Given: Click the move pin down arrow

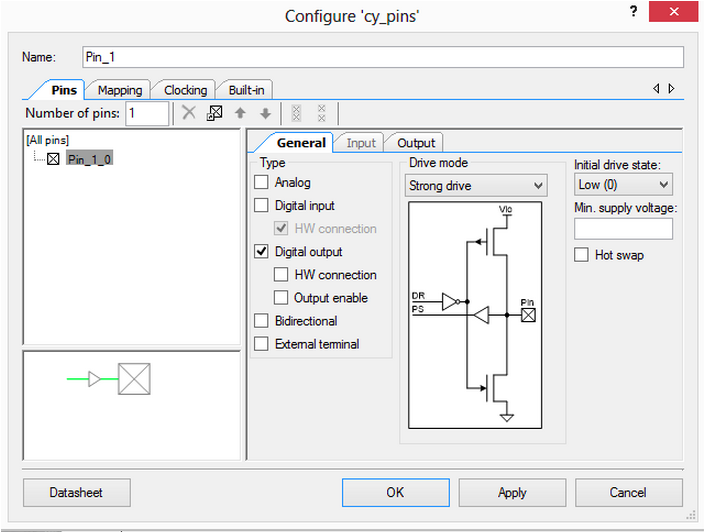Looking at the screenshot, I should (265, 114).
